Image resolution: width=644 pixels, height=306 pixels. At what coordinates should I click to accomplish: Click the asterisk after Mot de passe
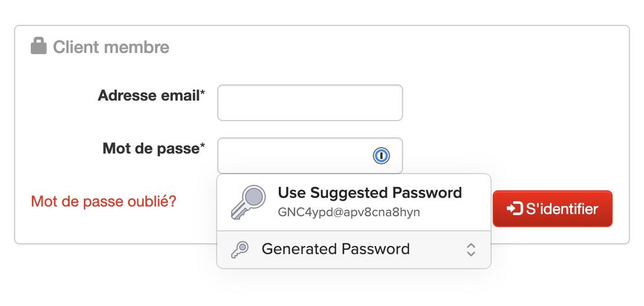pos(203,147)
